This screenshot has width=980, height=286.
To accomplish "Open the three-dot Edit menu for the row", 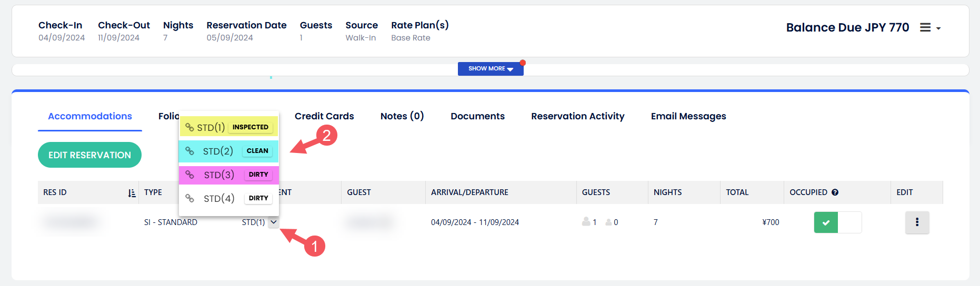I will click(917, 222).
